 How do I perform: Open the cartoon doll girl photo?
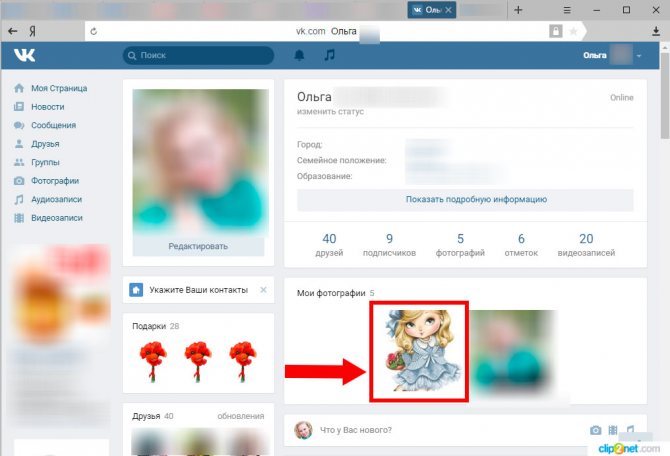click(419, 351)
